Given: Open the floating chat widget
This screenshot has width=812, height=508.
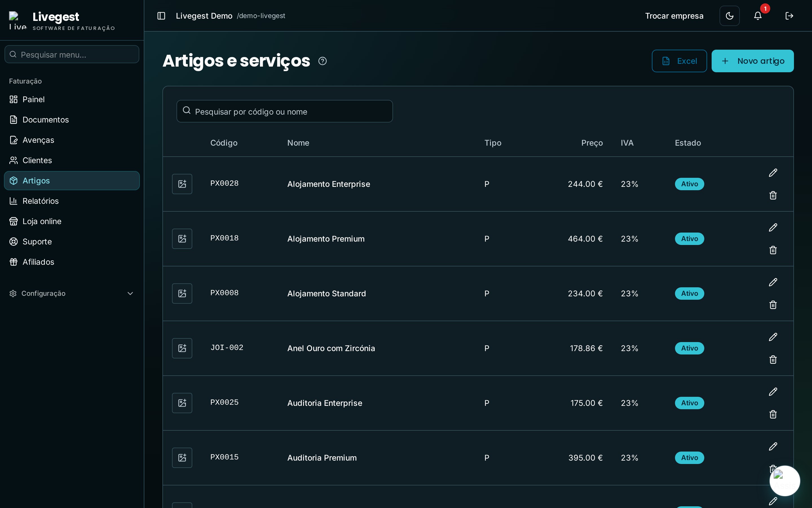Looking at the screenshot, I should coord(784,481).
